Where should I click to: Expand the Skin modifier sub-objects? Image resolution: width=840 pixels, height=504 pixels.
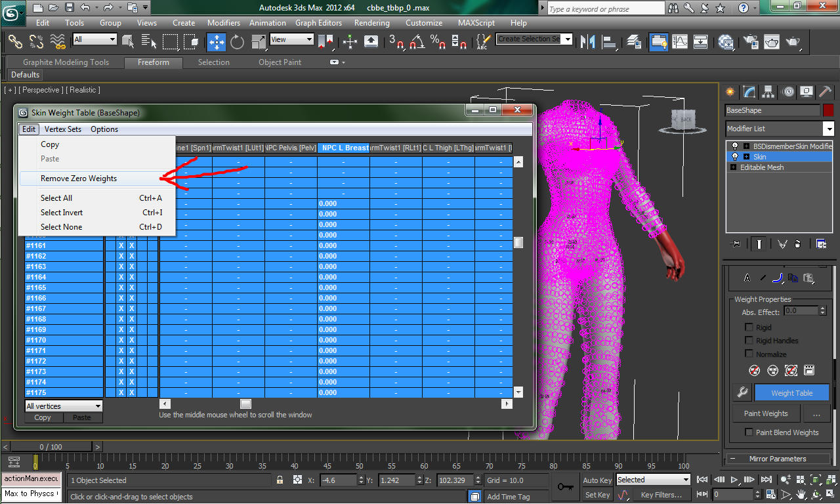pos(746,157)
